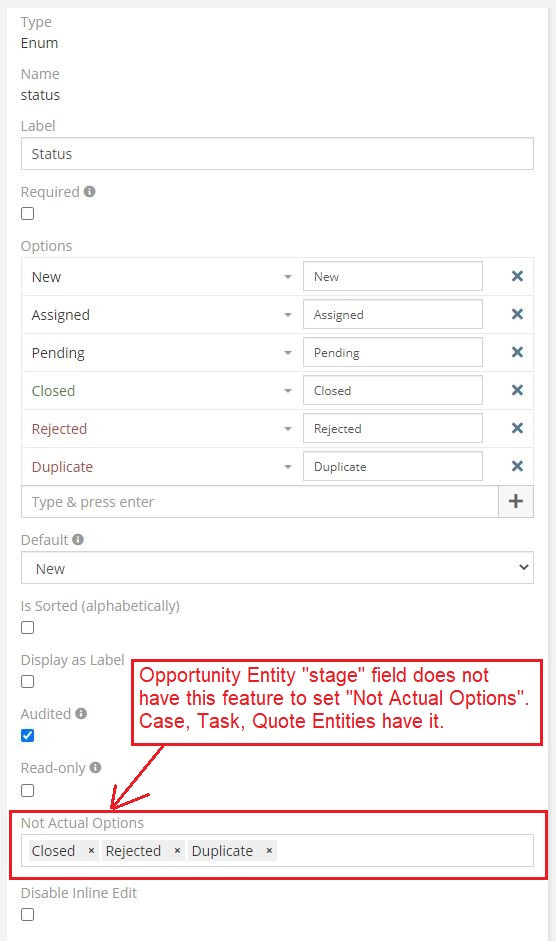Focus the Type & press enter field
Image resolution: width=556 pixels, height=941 pixels.
point(259,502)
